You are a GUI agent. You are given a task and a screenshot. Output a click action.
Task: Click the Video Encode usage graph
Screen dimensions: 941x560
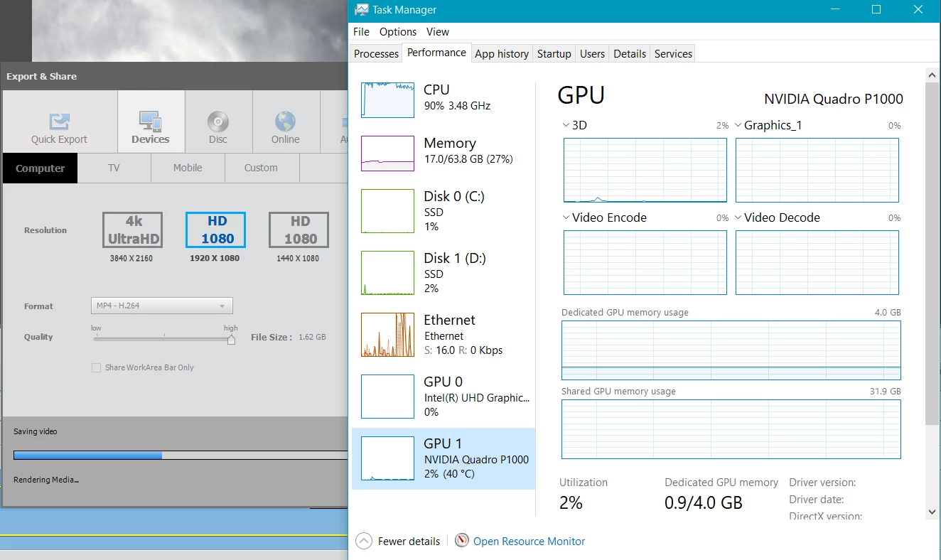pyautogui.click(x=645, y=262)
